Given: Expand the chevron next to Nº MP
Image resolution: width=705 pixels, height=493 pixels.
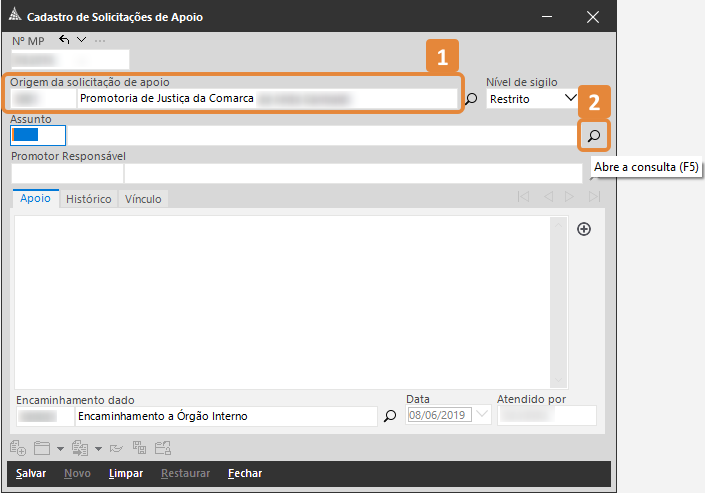Looking at the screenshot, I should click(81, 40).
